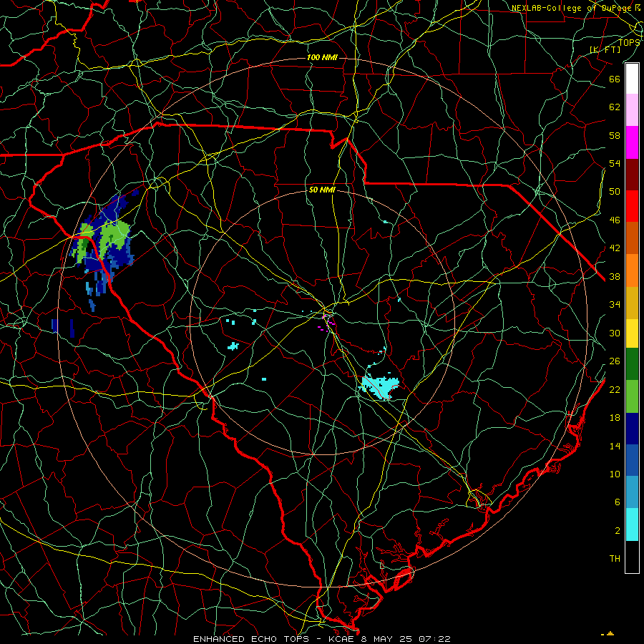
Task: Click the TOPS legend title
Action: click(x=629, y=43)
